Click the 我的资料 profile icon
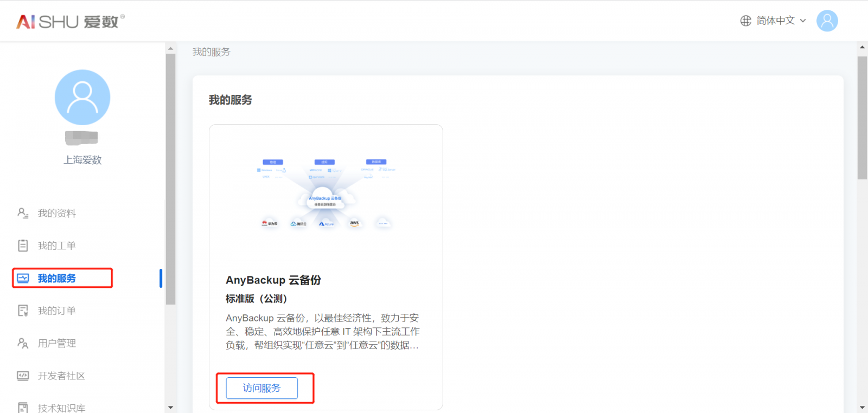The image size is (868, 413). coord(23,213)
